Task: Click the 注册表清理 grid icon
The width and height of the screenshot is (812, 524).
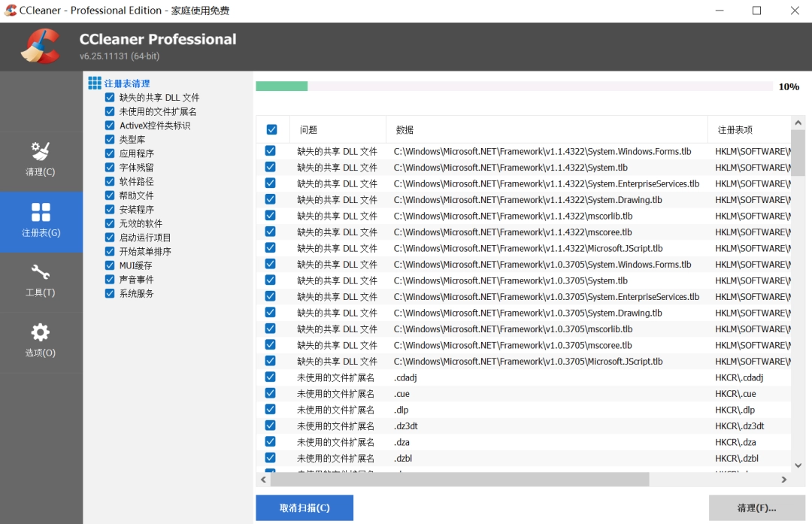Action: pos(93,83)
